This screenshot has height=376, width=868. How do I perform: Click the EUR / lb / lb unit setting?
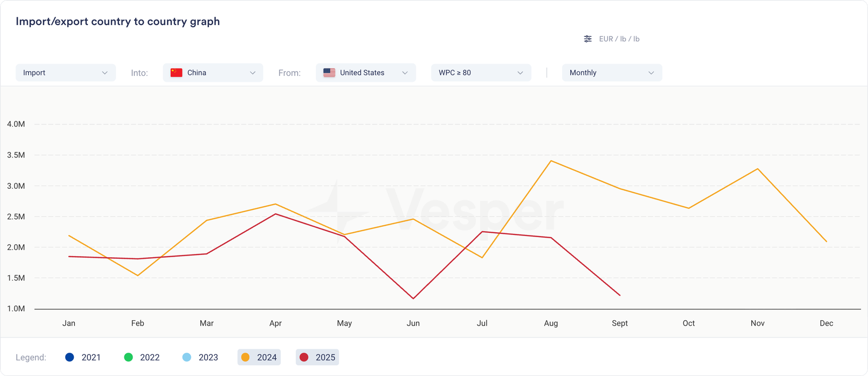point(619,39)
